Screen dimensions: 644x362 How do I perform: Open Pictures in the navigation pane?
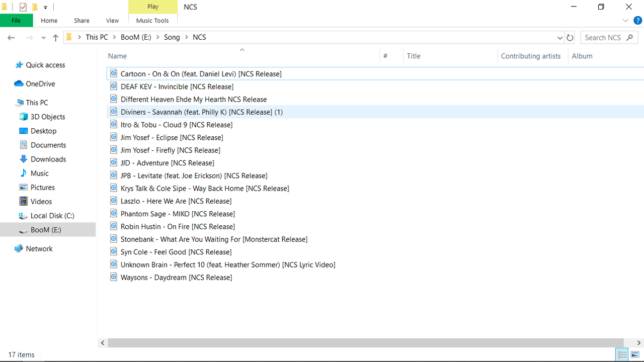pos(37,187)
